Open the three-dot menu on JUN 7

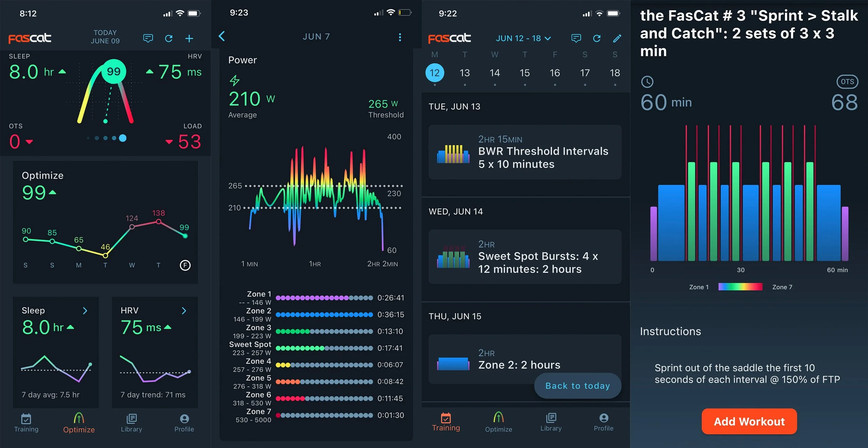tap(400, 37)
